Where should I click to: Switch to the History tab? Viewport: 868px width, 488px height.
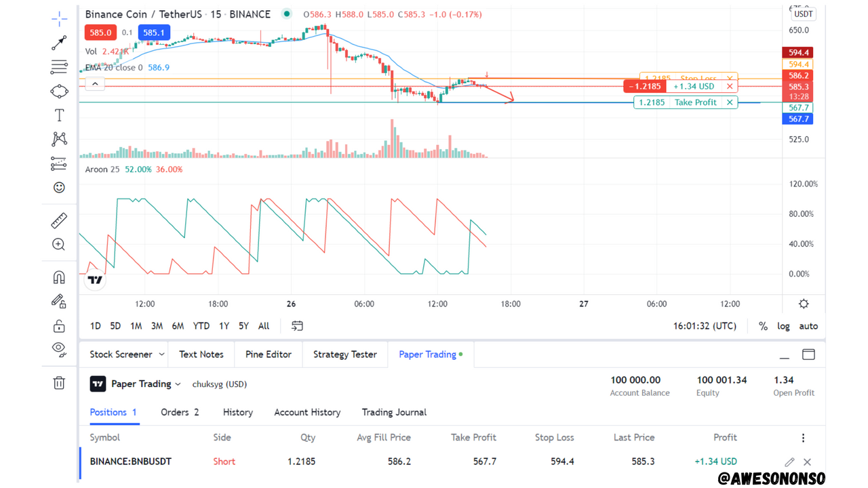point(237,412)
